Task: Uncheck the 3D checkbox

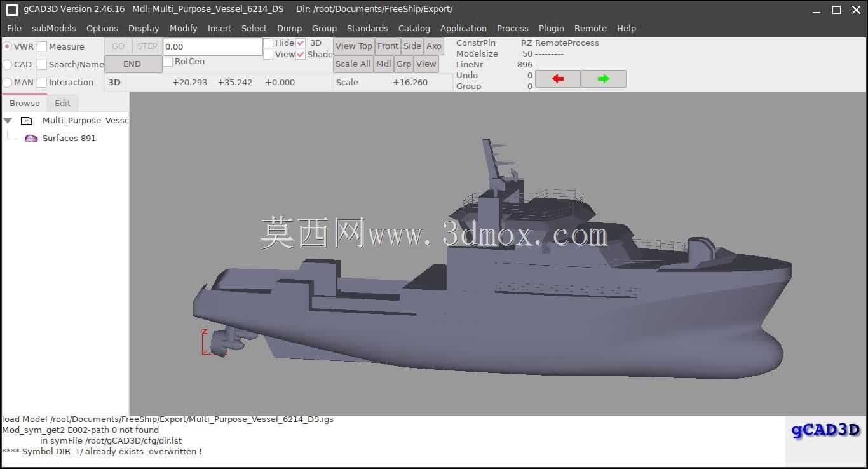Action: (x=301, y=43)
